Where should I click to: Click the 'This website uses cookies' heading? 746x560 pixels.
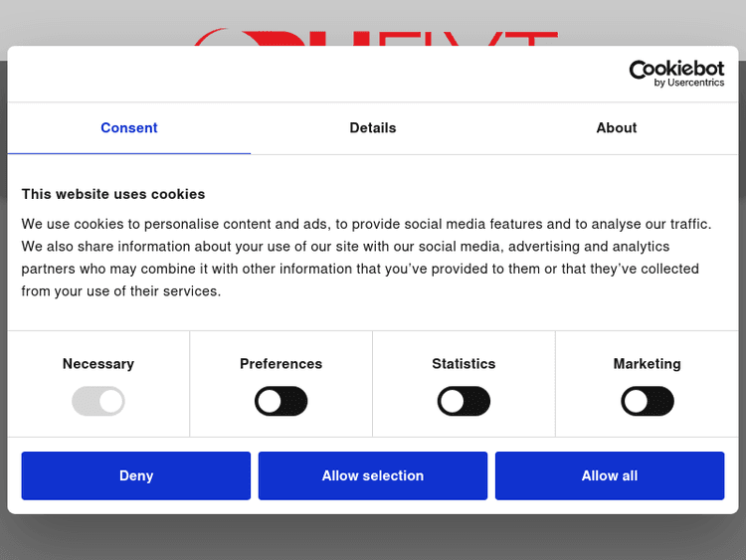click(113, 194)
